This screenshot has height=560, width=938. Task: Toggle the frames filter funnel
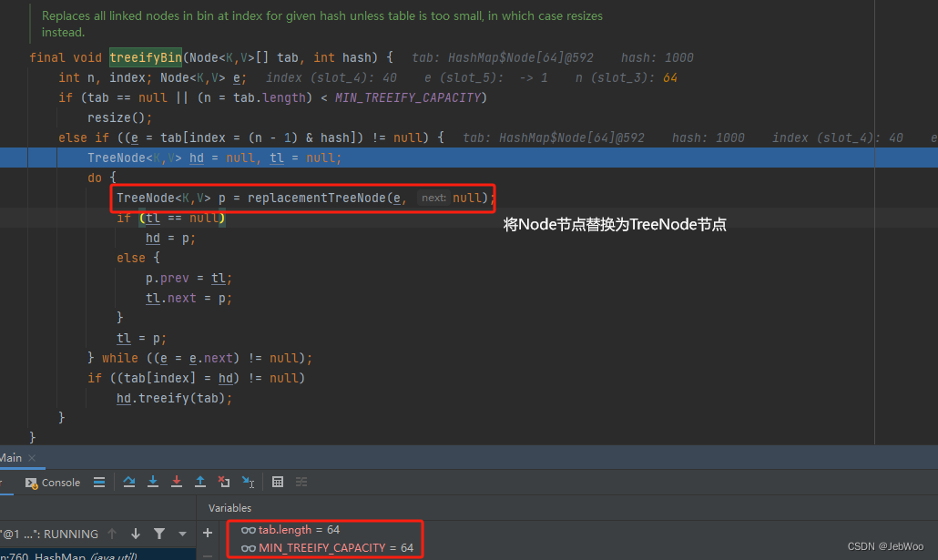tap(159, 533)
